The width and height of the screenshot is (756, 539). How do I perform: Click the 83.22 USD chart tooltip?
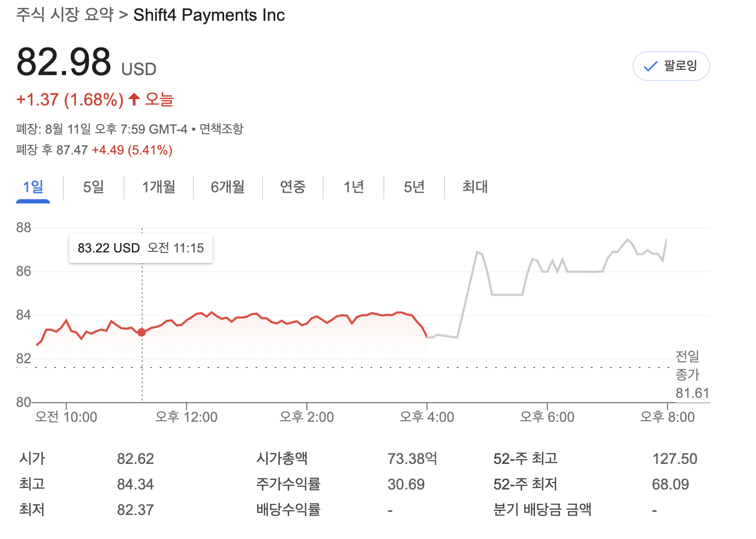[141, 248]
